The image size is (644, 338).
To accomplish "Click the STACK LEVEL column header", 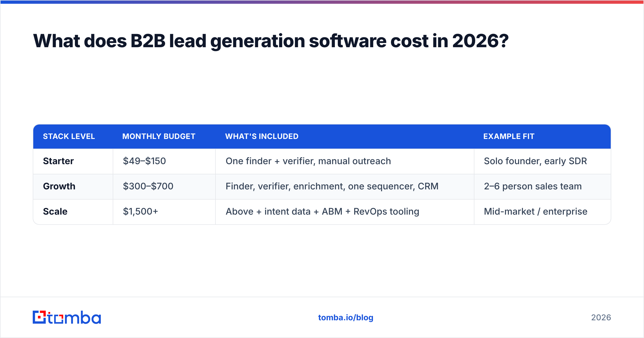I will pyautogui.click(x=69, y=136).
